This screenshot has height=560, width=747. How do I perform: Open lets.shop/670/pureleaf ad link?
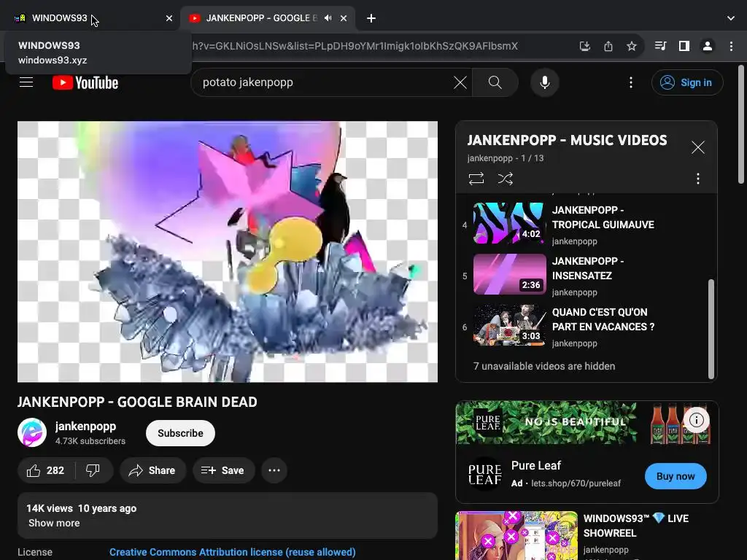coord(576,483)
